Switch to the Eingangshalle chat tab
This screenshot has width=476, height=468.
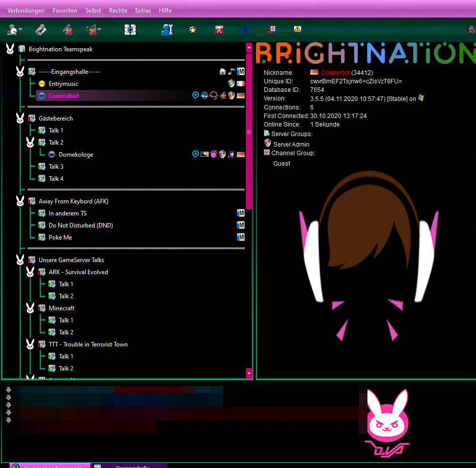(x=129, y=466)
